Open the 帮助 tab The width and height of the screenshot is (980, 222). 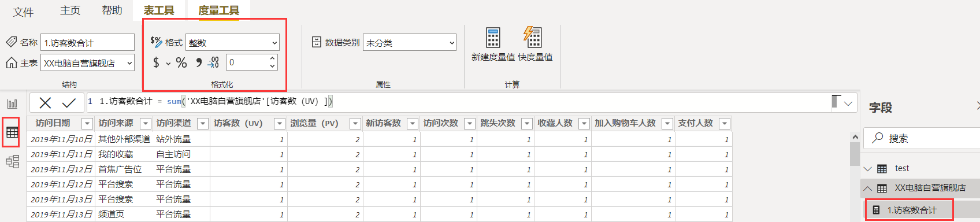[x=112, y=10]
